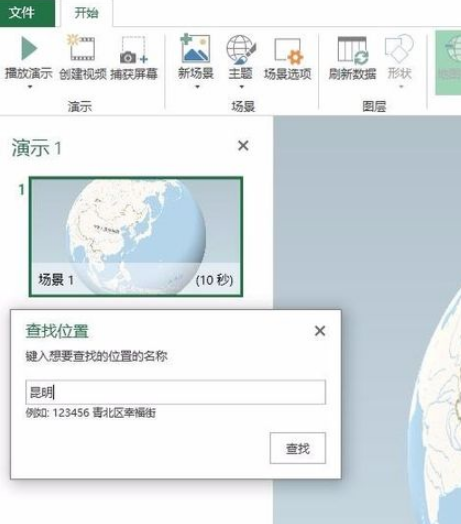Click the 创建视频 film icon
Image resolution: width=461 pixels, height=524 pixels.
tap(81, 48)
